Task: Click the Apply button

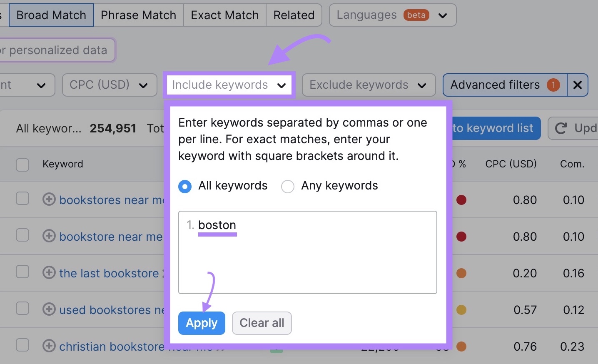Action: pos(202,323)
